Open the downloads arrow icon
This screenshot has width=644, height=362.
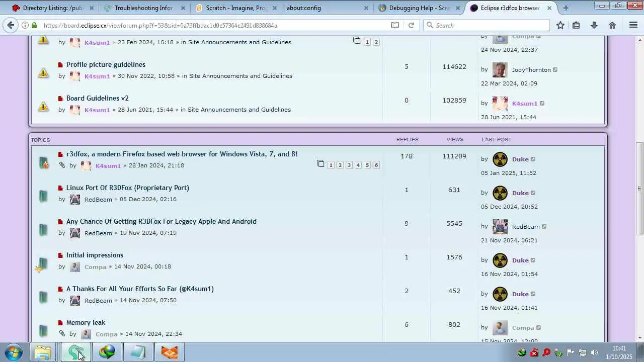[594, 25]
